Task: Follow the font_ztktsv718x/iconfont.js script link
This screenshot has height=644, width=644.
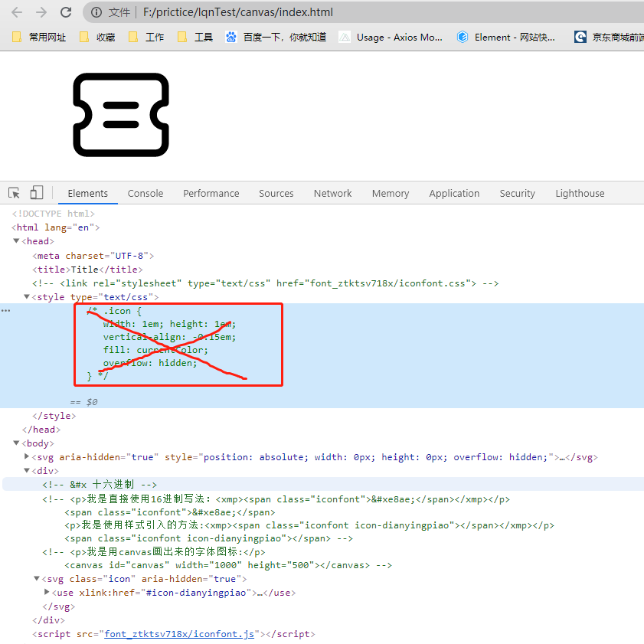Action: [179, 634]
